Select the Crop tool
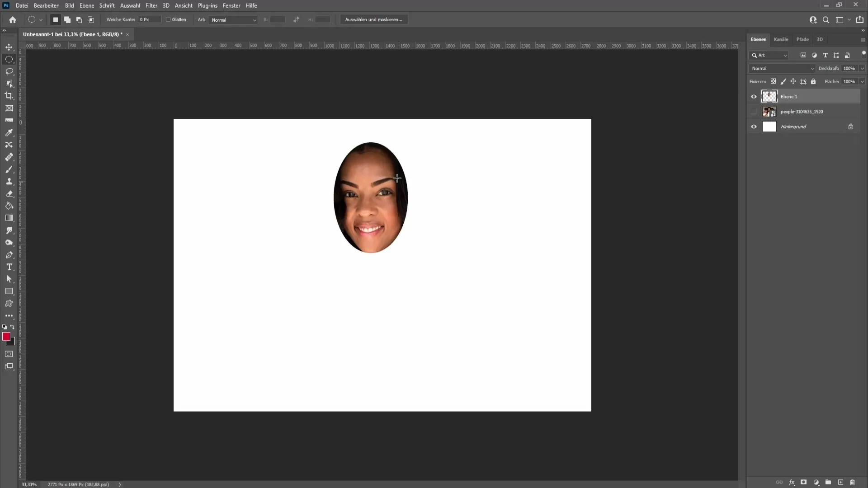Viewport: 868px width, 488px height. [x=9, y=96]
